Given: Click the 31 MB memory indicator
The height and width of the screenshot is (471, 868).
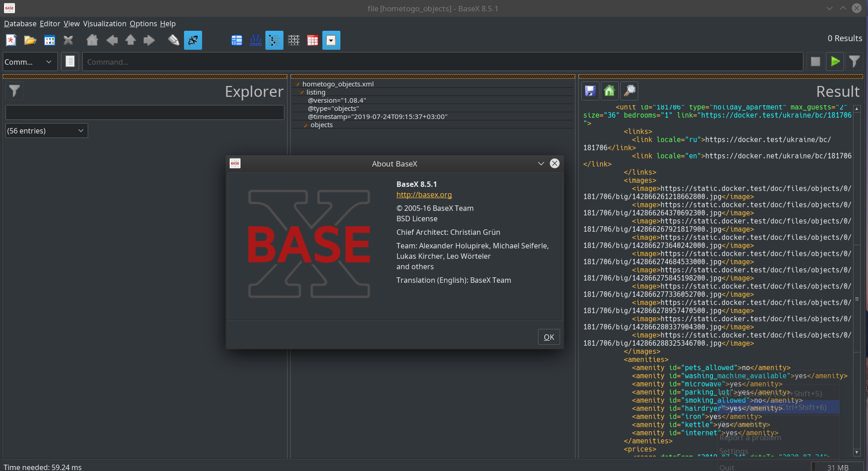Looking at the screenshot, I should 838,467.
